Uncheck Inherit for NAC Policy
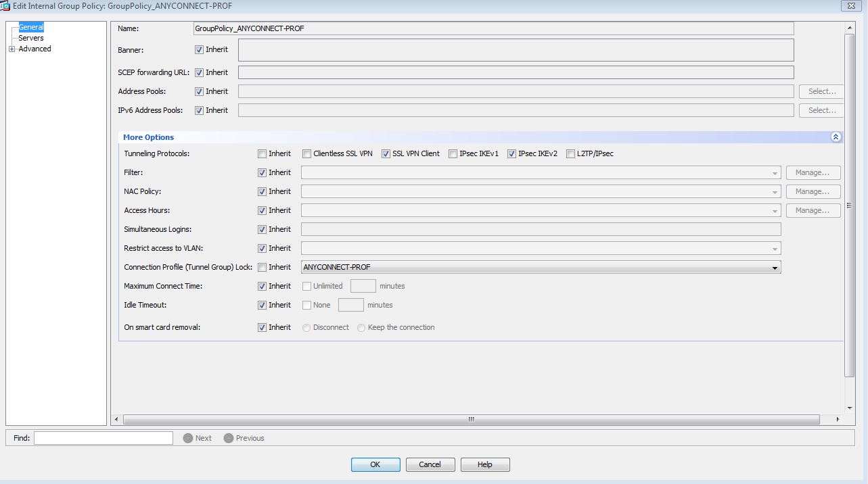Viewport: 868px width, 484px height. pos(262,191)
